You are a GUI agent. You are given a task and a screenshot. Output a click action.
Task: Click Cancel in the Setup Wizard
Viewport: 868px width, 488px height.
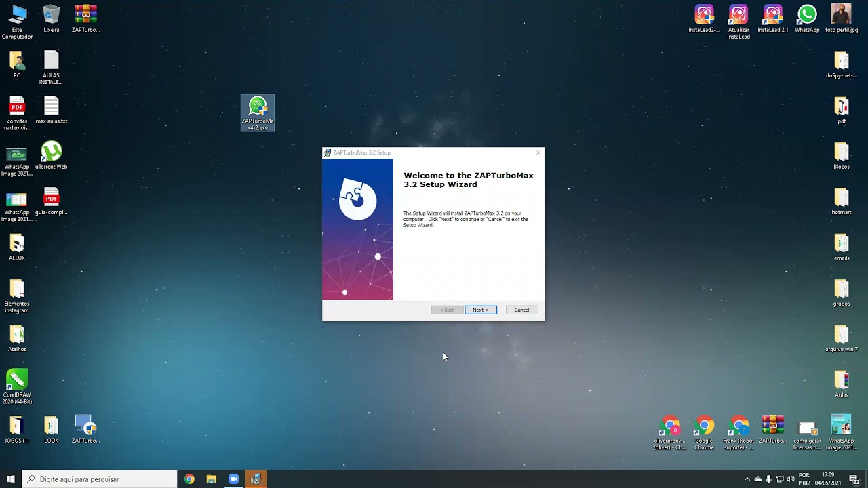[521, 310]
